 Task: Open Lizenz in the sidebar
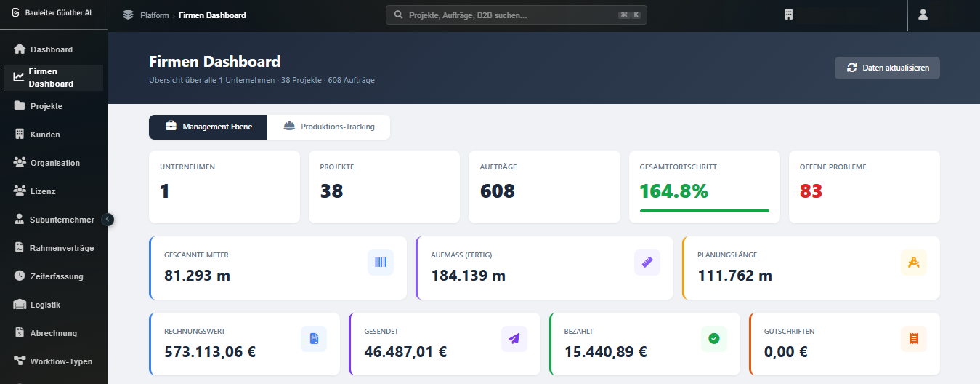click(x=54, y=191)
